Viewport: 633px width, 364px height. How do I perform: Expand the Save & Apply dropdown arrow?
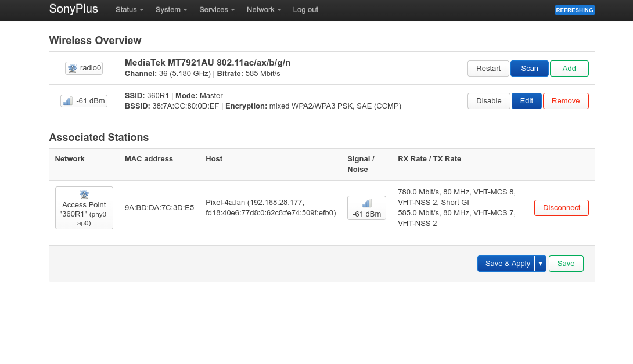[x=540, y=264]
